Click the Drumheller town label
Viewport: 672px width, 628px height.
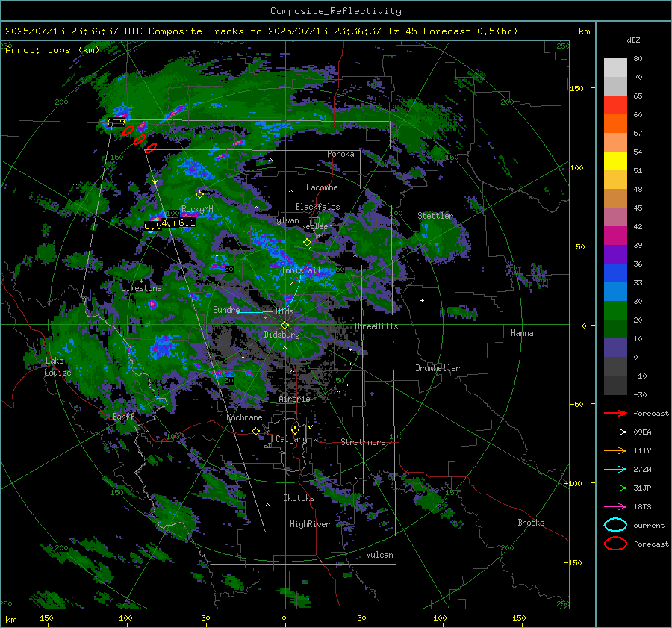438,368
